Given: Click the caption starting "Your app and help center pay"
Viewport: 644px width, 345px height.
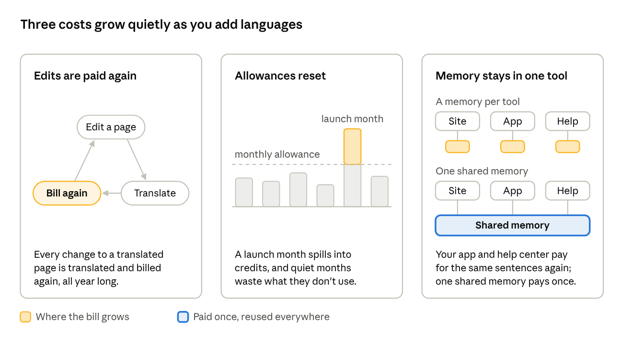Looking at the screenshot, I should point(506,268).
